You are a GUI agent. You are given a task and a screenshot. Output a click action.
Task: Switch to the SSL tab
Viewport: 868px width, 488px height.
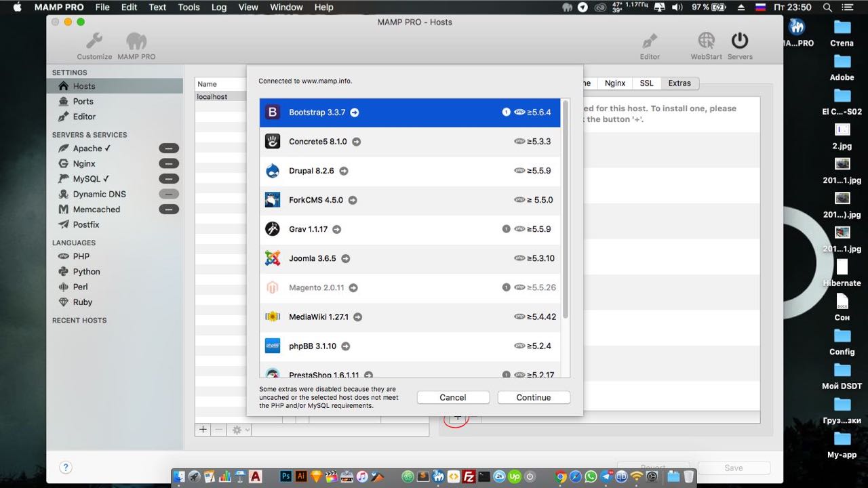pyautogui.click(x=647, y=83)
